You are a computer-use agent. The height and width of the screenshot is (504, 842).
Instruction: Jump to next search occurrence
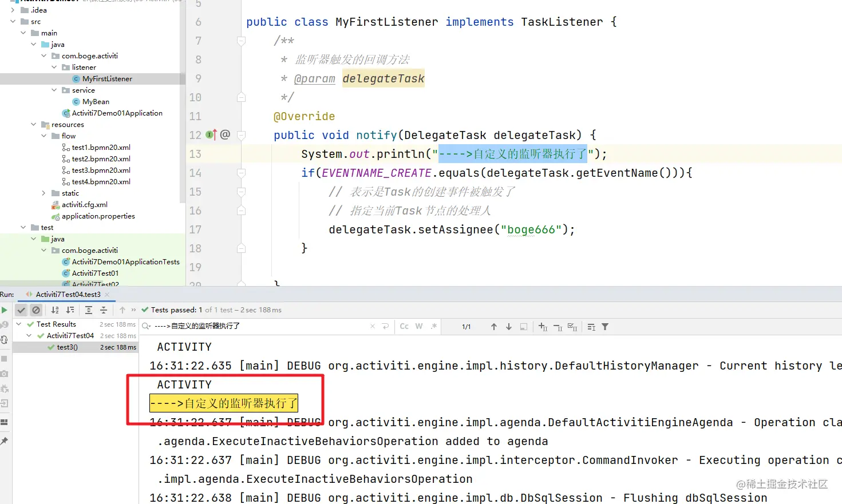pyautogui.click(x=509, y=327)
